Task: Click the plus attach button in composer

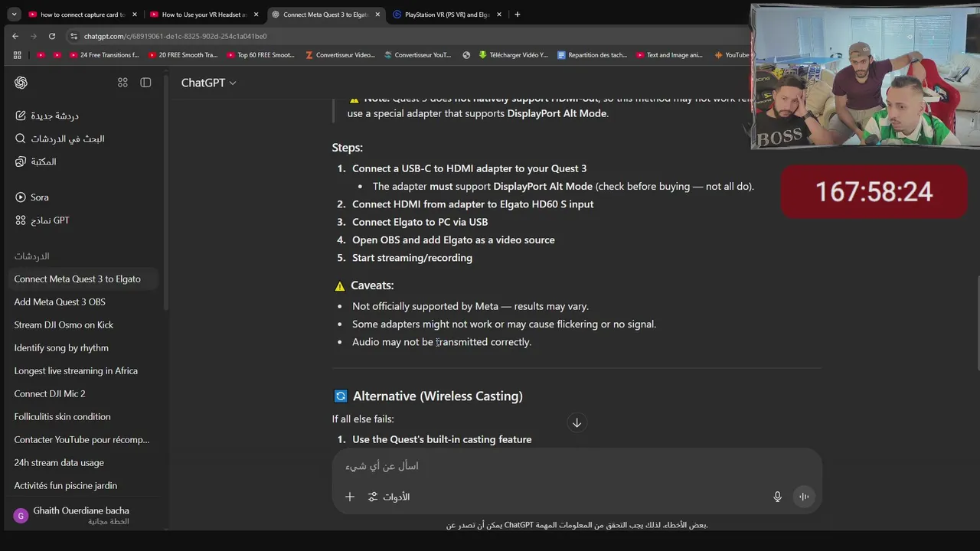Action: coord(349,497)
